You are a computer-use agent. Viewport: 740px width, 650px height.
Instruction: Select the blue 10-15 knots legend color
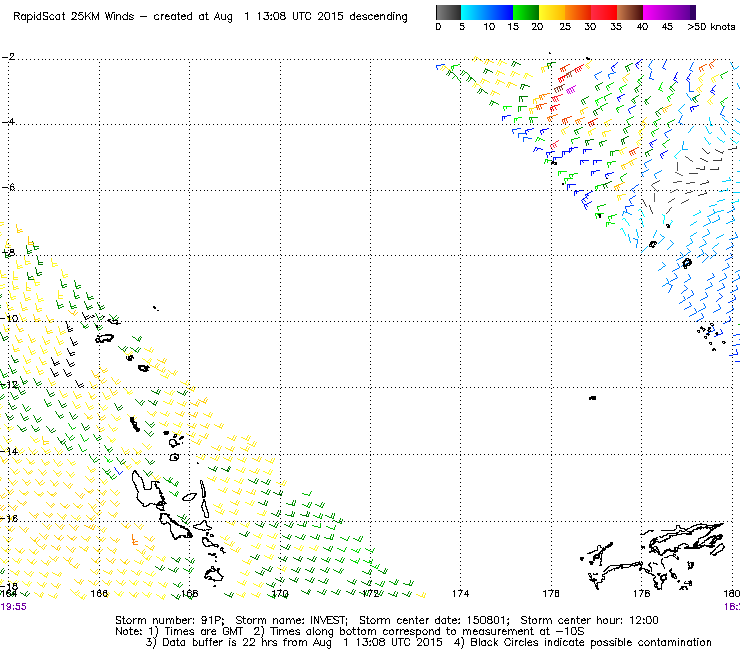[x=500, y=12]
